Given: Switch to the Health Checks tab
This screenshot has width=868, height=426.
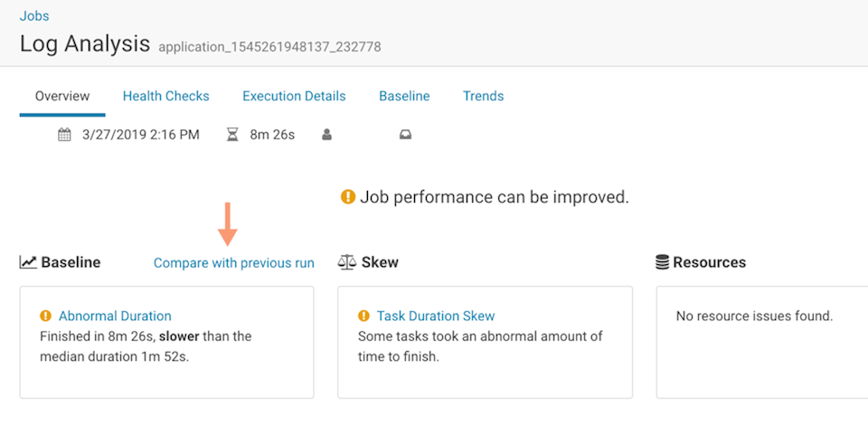Looking at the screenshot, I should 165,96.
